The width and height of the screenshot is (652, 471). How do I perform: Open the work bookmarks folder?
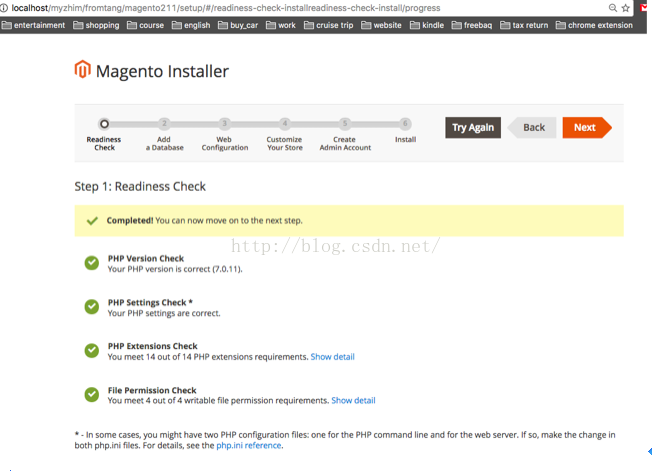pyautogui.click(x=281, y=25)
